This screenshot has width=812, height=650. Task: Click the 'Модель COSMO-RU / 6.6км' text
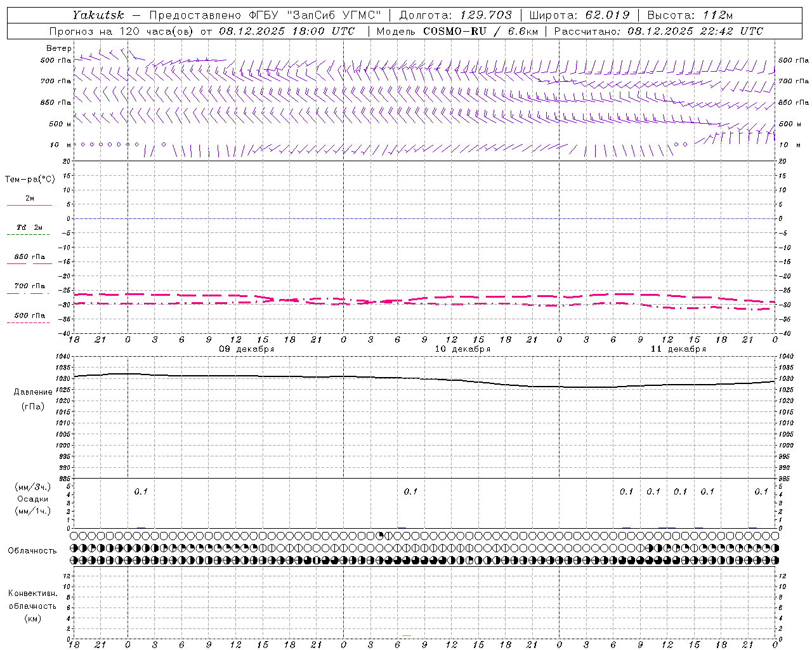coord(457,31)
